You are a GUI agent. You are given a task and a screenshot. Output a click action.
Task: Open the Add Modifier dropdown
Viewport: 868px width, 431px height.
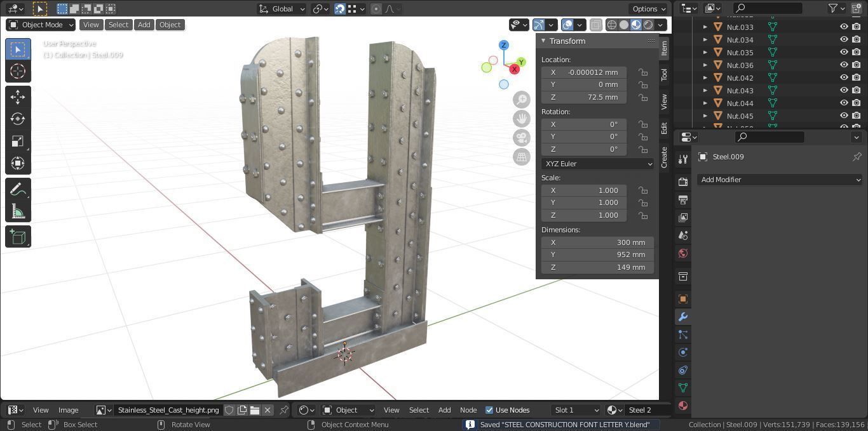coord(780,180)
